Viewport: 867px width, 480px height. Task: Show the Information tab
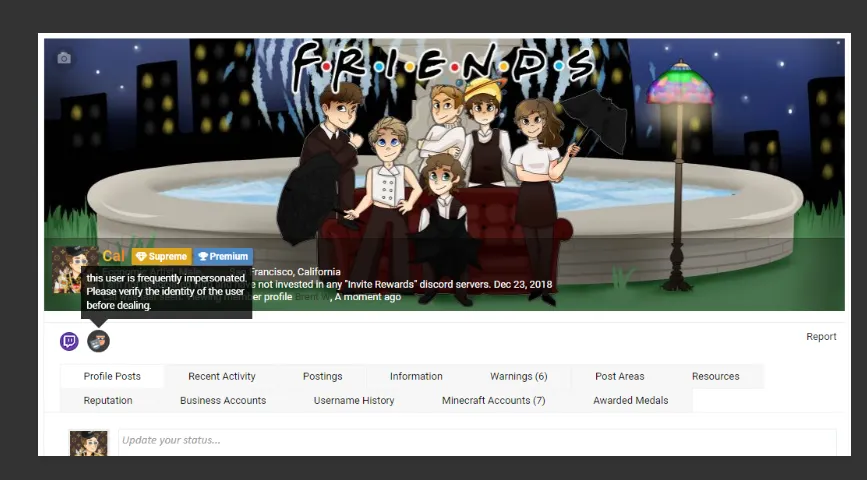pyautogui.click(x=416, y=376)
